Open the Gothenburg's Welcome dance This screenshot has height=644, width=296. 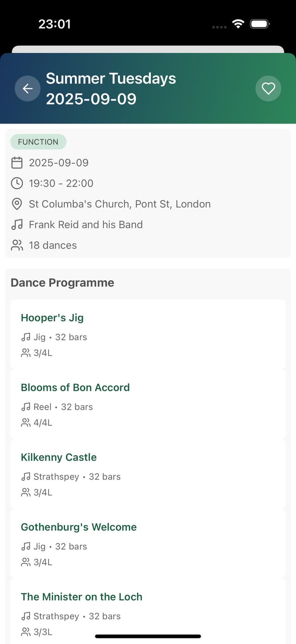[79, 527]
